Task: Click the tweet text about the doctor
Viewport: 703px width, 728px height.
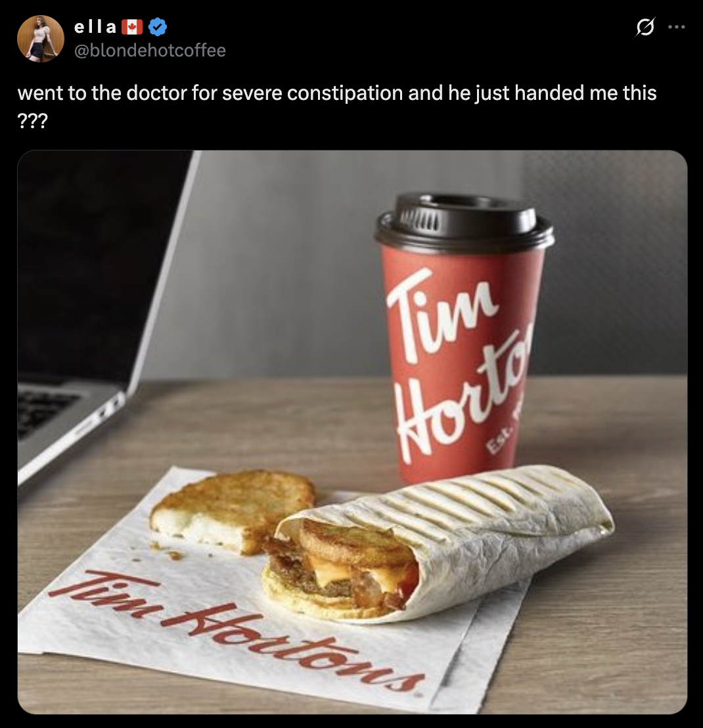Action: (x=337, y=93)
